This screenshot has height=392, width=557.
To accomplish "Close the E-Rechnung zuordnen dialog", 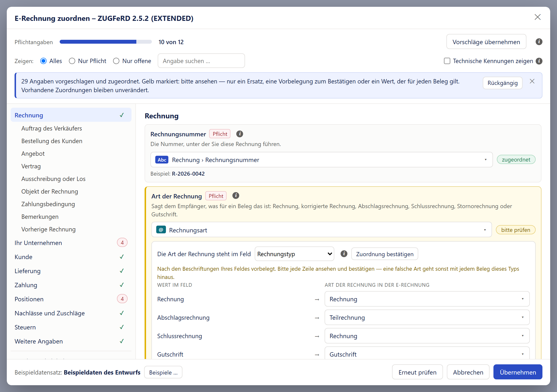I will [x=538, y=17].
